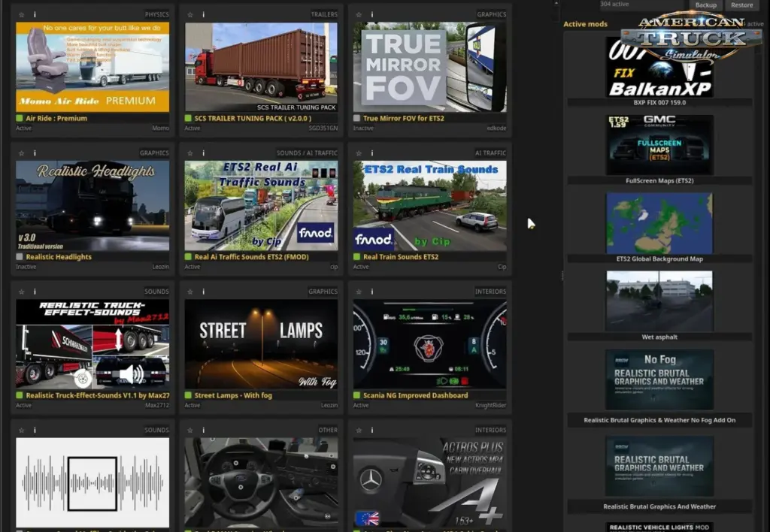This screenshot has height=532, width=770.
Task: Open the Momo Air Ride Premium thumbnail
Action: tap(92, 67)
